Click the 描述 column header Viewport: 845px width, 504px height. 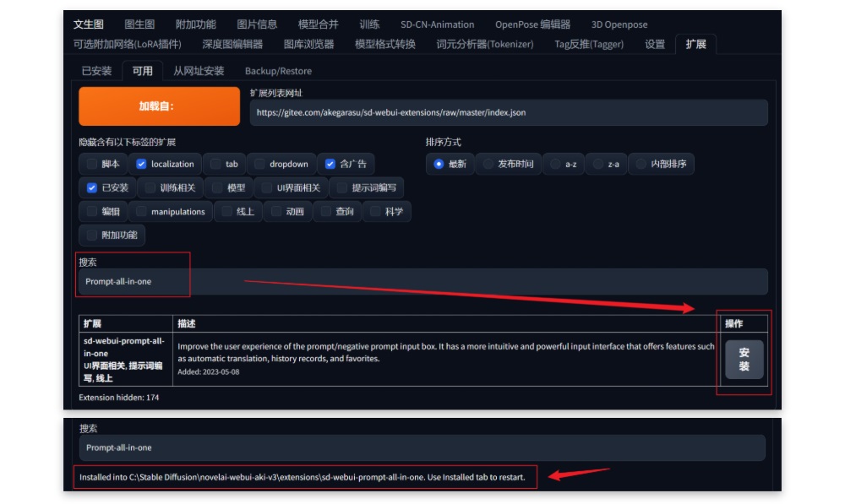[x=187, y=323]
